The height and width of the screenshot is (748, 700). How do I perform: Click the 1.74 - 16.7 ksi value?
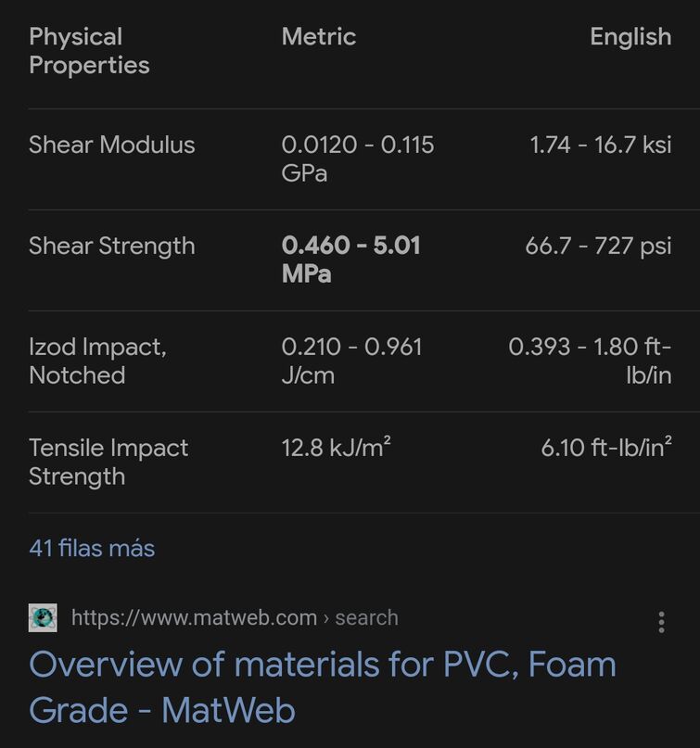601,145
